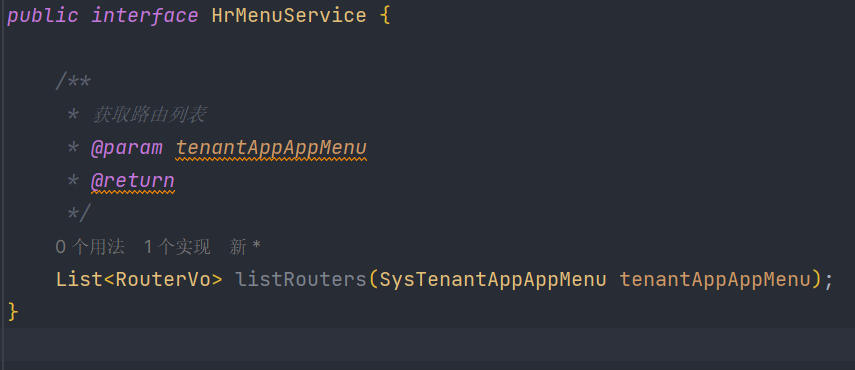855x370 pixels.
Task: Click the List type in method signature
Action: pos(80,280)
